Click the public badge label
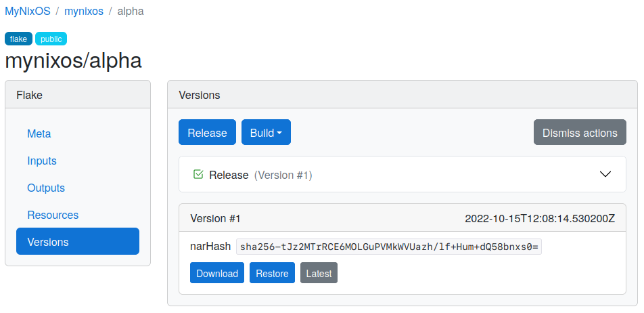 (x=51, y=39)
